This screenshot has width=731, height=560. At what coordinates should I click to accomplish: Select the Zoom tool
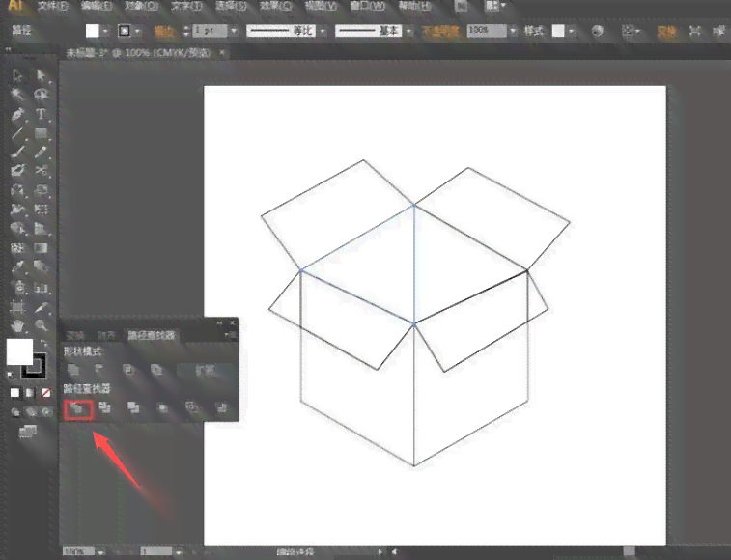41,325
